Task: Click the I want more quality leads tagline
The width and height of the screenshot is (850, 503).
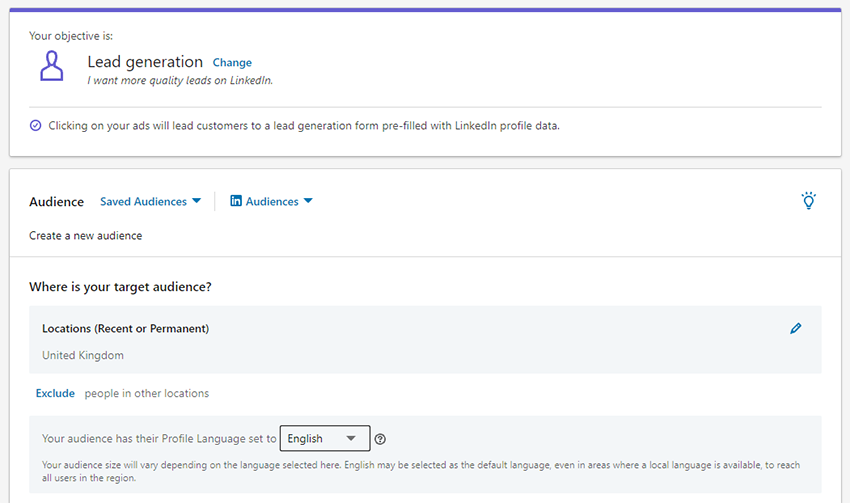Action: [x=180, y=80]
